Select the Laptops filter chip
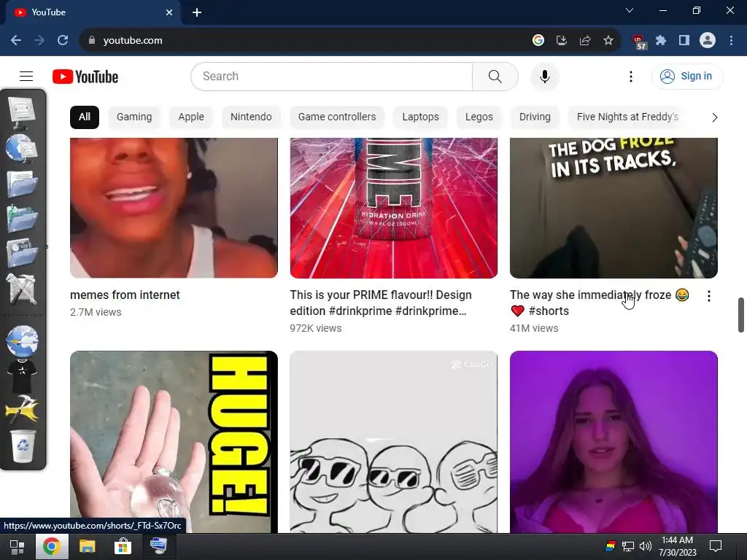The image size is (747, 560). click(x=421, y=117)
